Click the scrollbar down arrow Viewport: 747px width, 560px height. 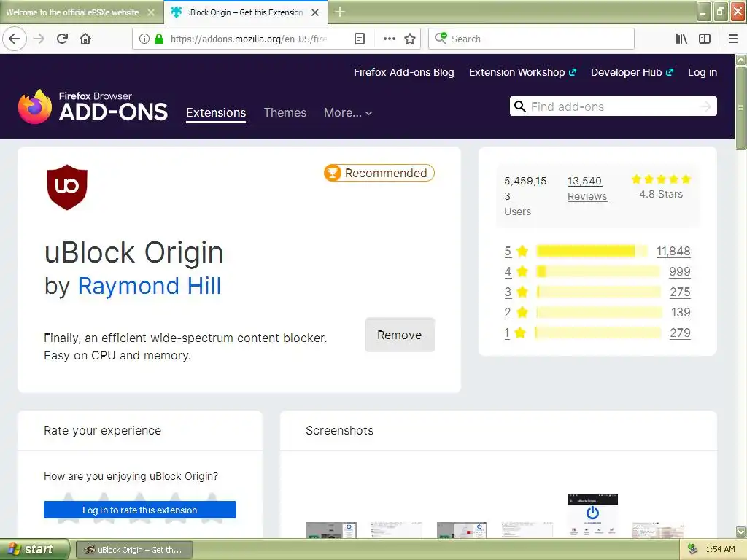click(741, 532)
